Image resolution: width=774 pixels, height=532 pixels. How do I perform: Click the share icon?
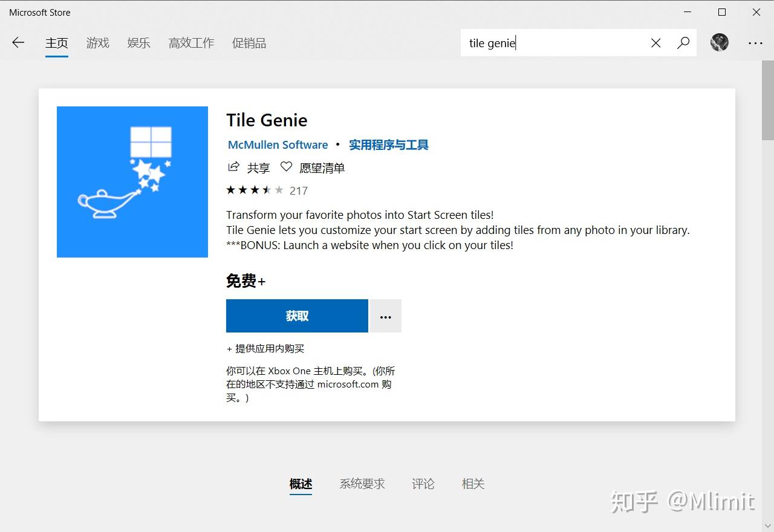[233, 167]
